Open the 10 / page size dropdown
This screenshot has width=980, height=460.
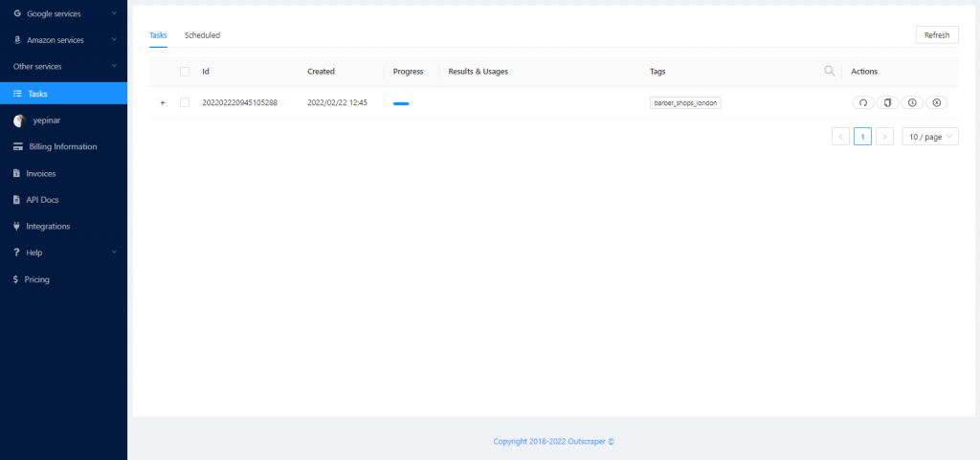pos(930,137)
